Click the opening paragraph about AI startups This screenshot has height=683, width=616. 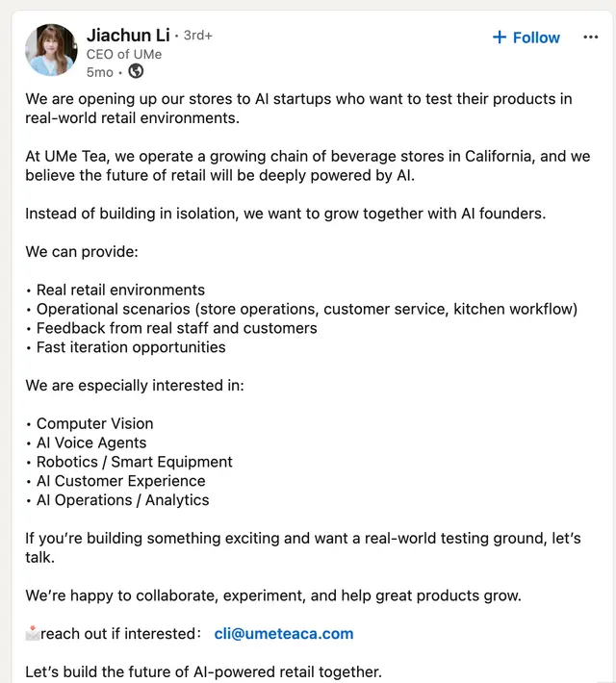298,109
